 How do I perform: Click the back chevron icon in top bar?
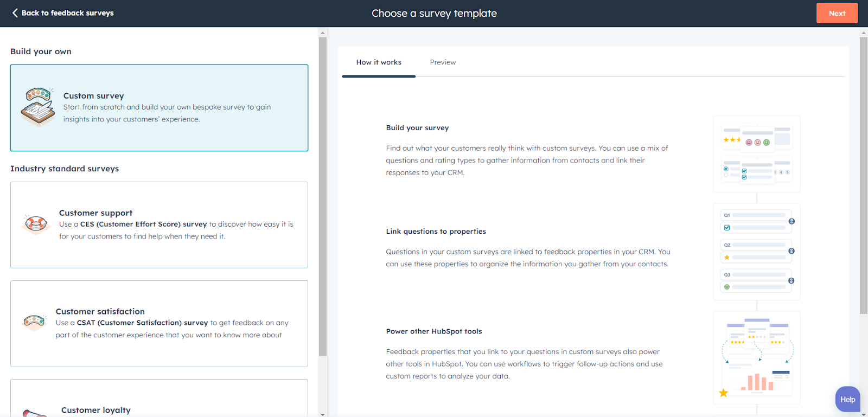14,12
